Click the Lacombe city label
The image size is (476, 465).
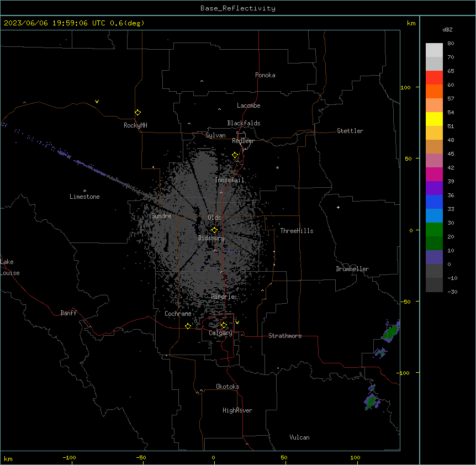click(x=248, y=105)
